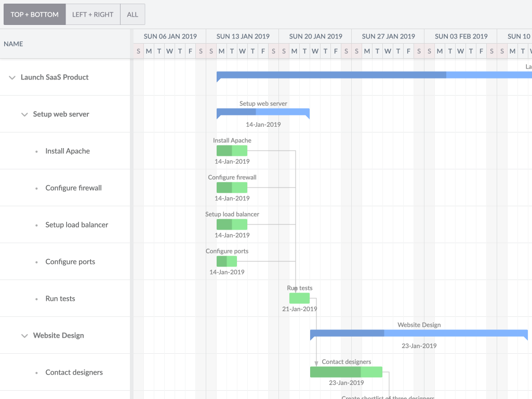This screenshot has width=532, height=399.
Task: Select the Contact designers task row
Action: pyautogui.click(x=65, y=372)
